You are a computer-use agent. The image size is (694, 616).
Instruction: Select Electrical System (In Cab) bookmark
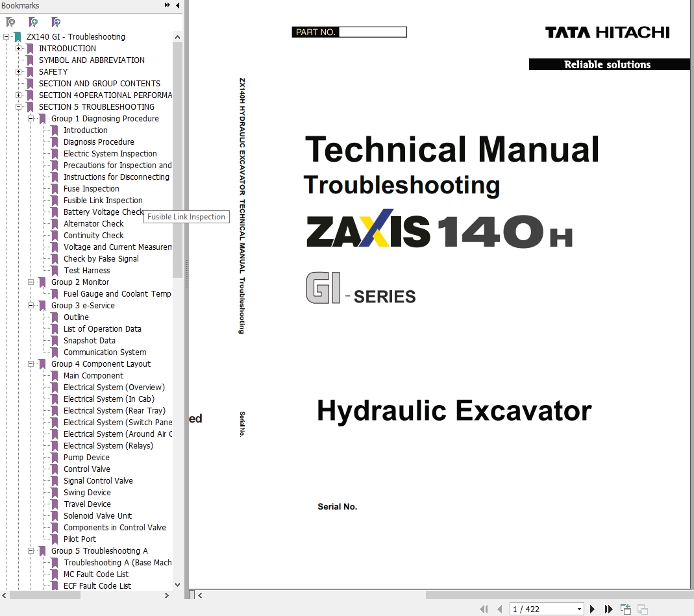109,399
